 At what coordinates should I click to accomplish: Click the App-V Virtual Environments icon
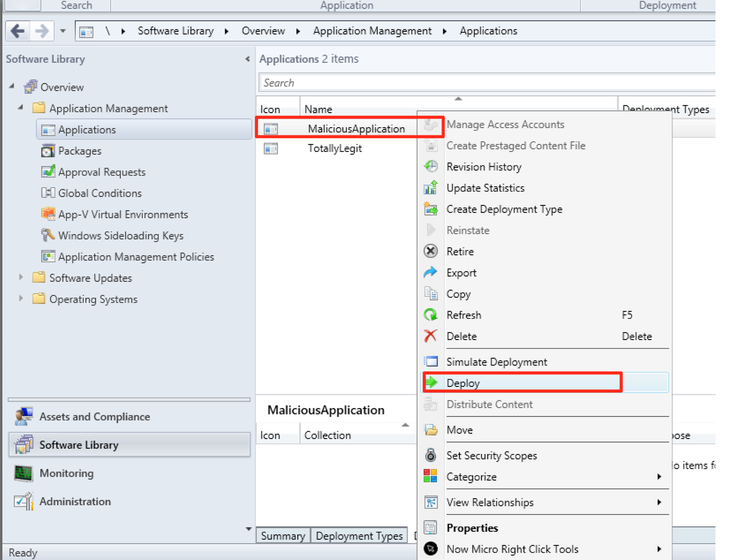47,214
